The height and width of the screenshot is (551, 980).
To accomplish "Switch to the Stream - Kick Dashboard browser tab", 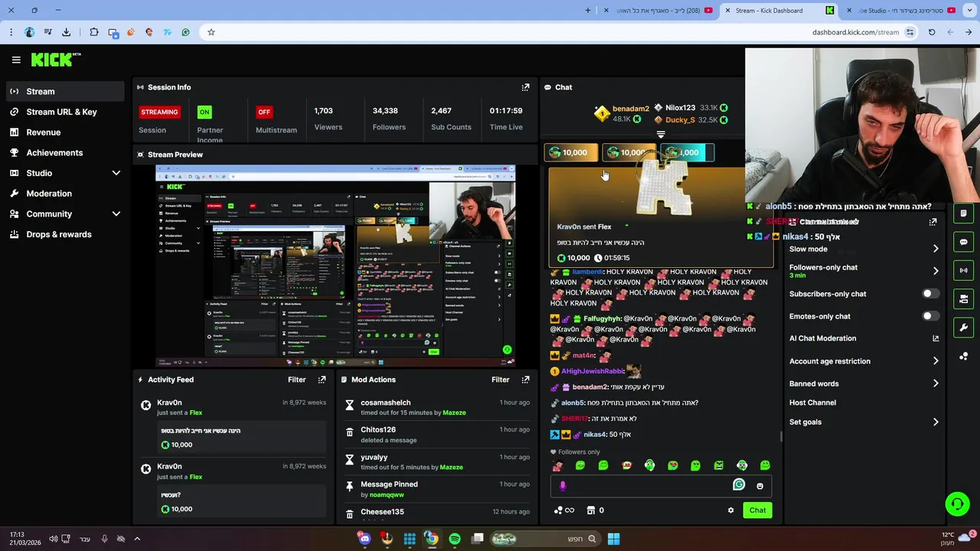I will 779,11.
